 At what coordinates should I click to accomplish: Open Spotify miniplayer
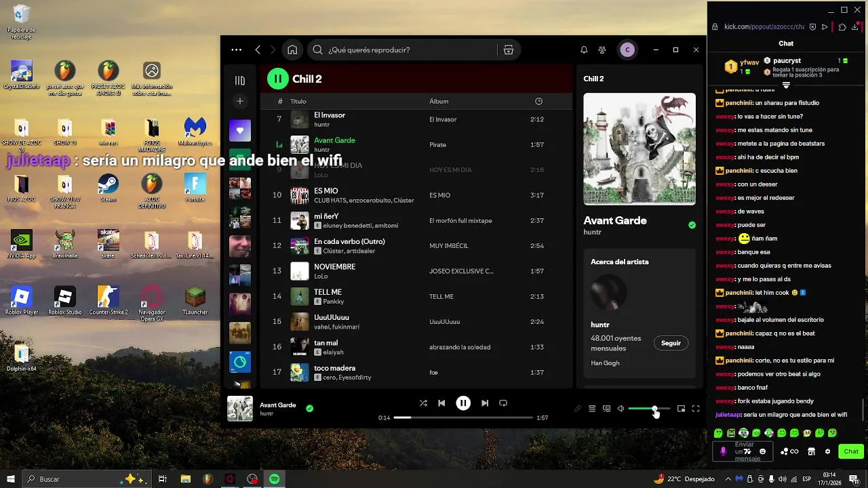682,409
